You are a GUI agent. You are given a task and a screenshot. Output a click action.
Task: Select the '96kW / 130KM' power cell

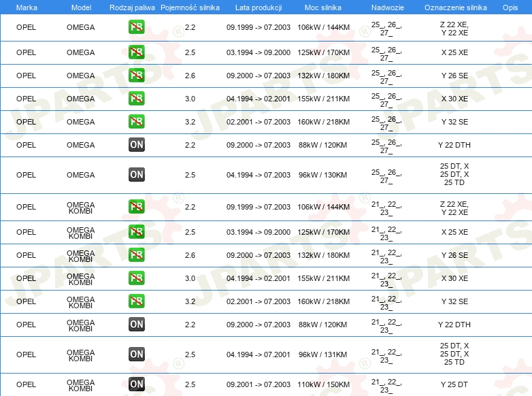click(x=322, y=175)
